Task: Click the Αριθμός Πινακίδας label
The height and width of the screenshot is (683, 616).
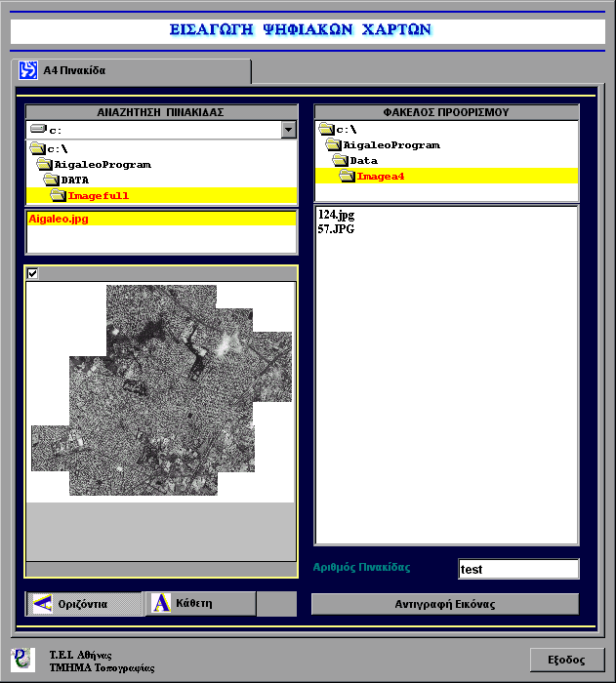Action: [362, 567]
